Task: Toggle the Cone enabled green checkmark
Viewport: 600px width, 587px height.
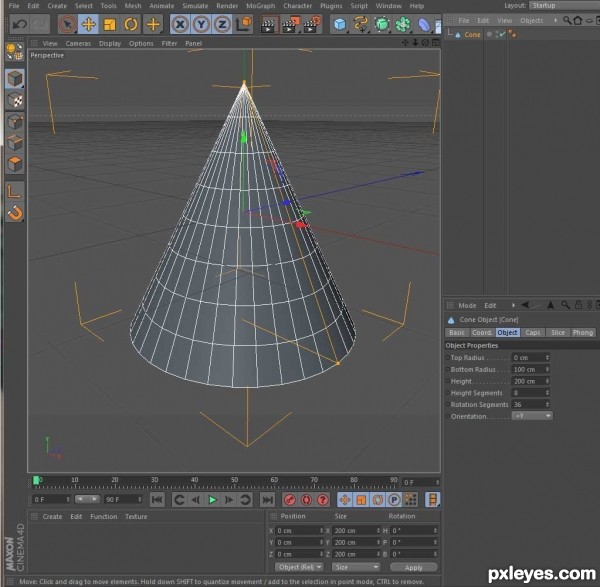Action: point(502,34)
